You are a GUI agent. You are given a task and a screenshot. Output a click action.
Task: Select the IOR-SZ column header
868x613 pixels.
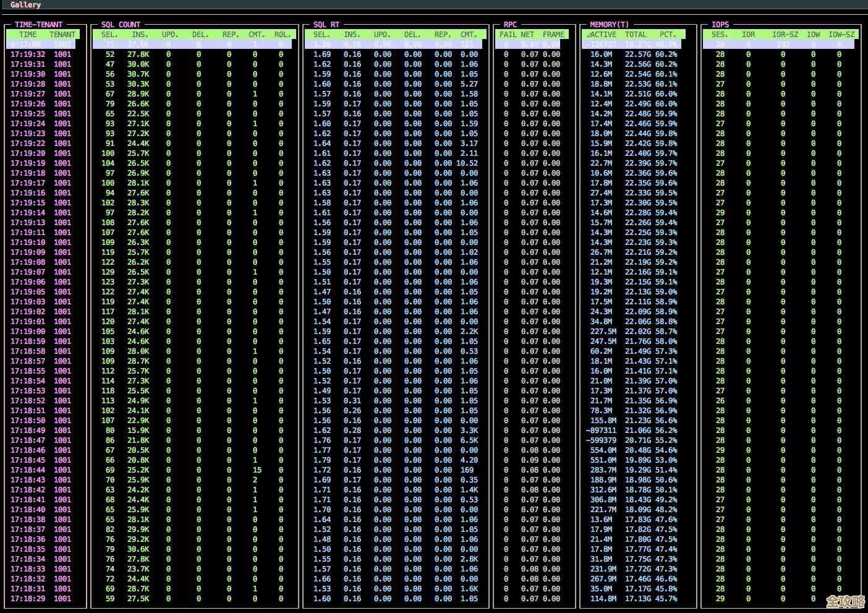click(x=785, y=35)
